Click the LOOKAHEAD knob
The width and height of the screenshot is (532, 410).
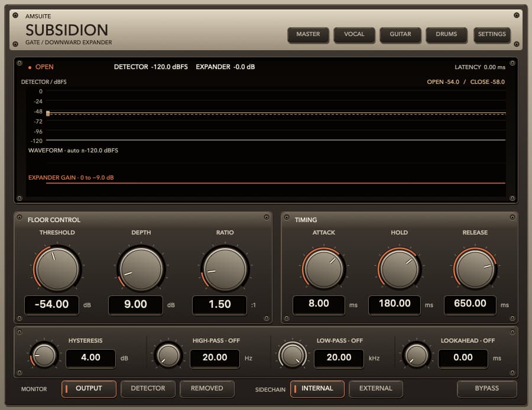(417, 356)
